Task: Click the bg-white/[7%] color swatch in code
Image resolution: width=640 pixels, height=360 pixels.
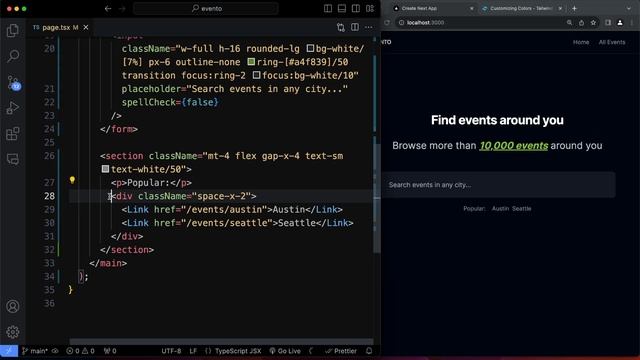Action: pos(310,49)
